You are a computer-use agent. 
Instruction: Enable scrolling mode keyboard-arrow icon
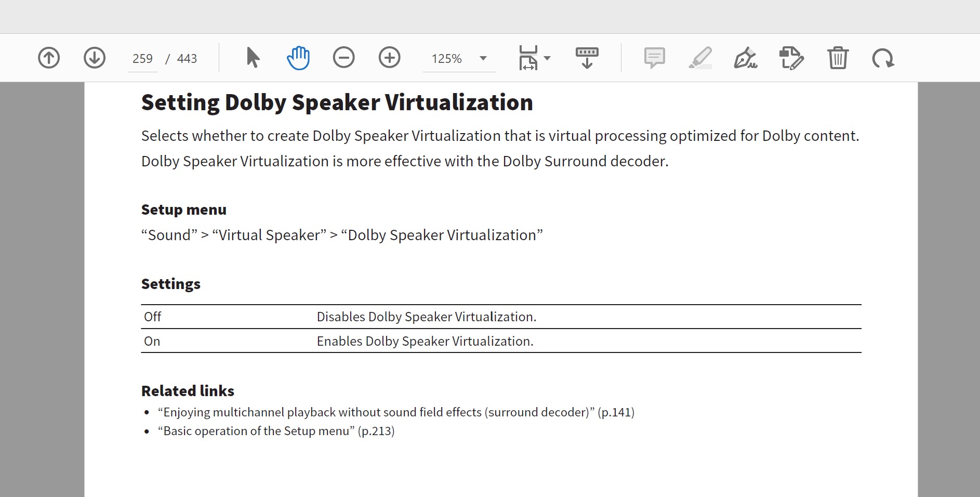click(x=587, y=58)
